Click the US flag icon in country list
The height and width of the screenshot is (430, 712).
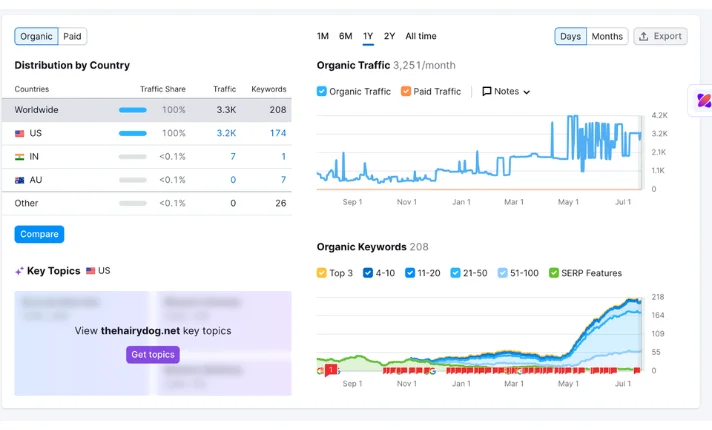click(20, 133)
